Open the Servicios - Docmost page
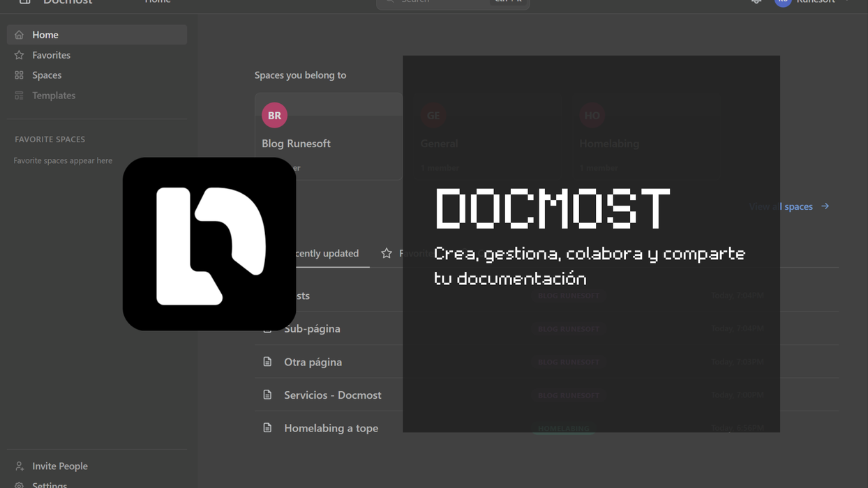This screenshot has width=868, height=488. pyautogui.click(x=333, y=395)
